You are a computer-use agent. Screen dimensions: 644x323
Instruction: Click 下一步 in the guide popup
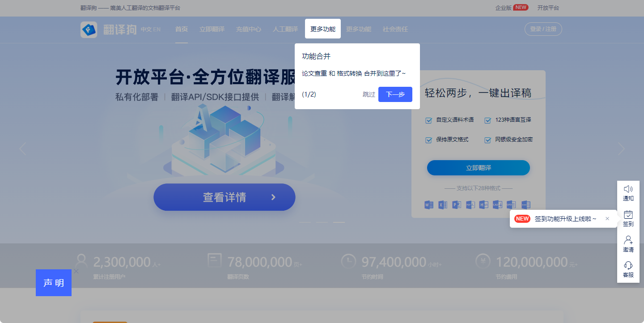(395, 94)
